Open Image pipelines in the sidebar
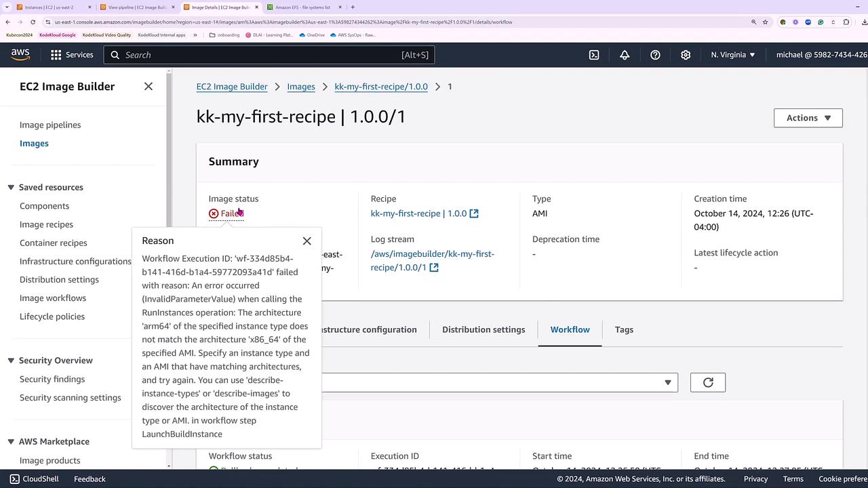 pyautogui.click(x=50, y=125)
